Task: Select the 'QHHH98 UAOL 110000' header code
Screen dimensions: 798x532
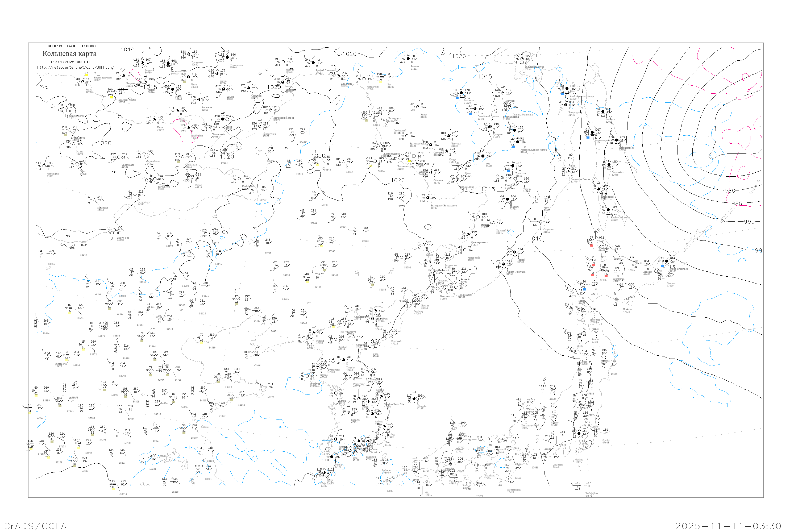Action: [72, 46]
